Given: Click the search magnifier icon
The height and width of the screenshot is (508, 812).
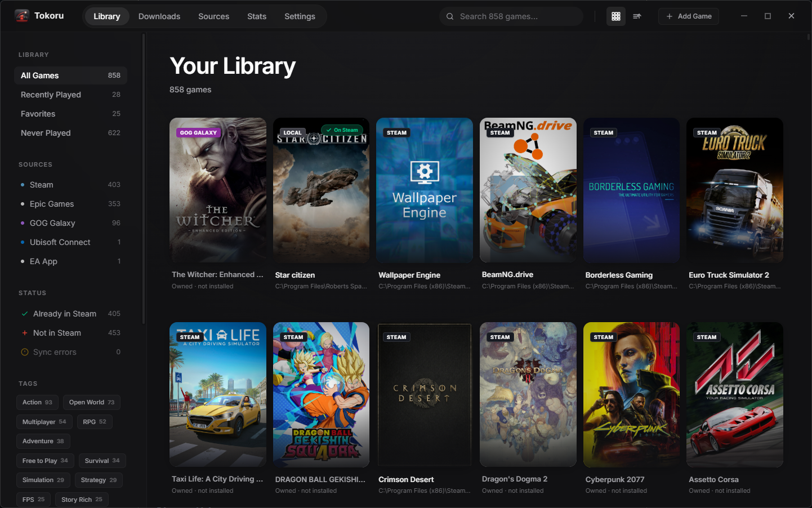Looking at the screenshot, I should tap(450, 16).
